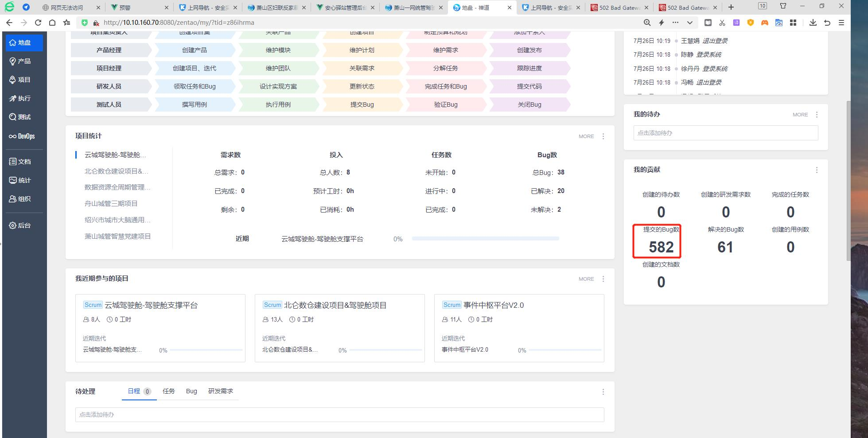This screenshot has width=868, height=438.
Task: Click the 我的待办 add-todo input field
Action: click(x=725, y=133)
